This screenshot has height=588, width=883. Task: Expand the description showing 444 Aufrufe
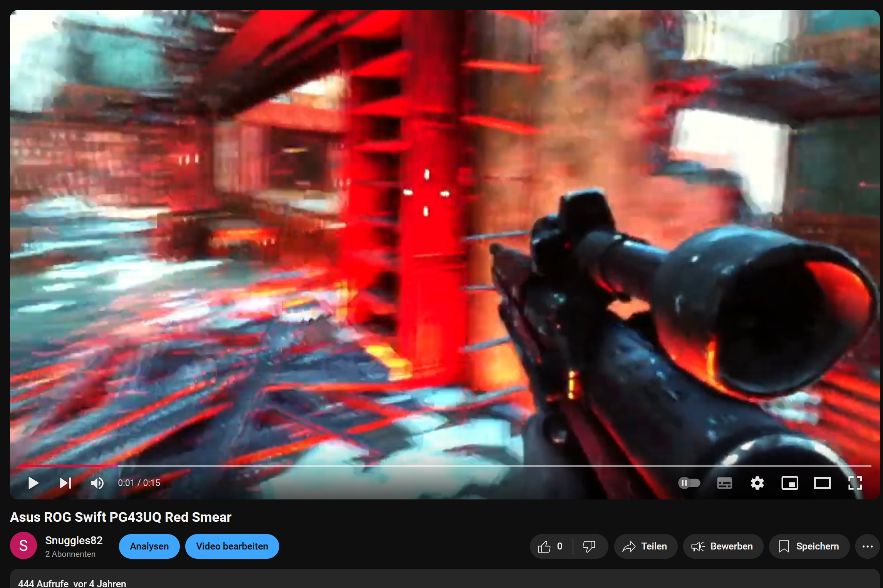(444, 579)
